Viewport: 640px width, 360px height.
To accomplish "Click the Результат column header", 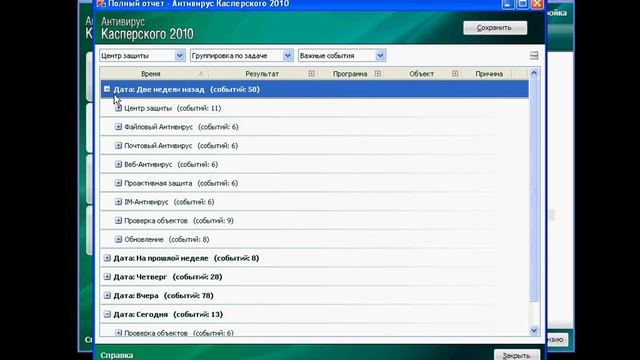I will pyautogui.click(x=262, y=74).
